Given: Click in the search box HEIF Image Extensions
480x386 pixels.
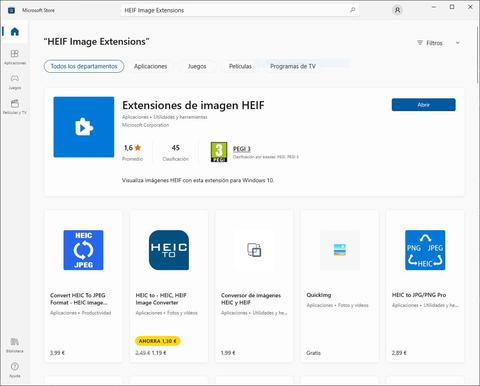Looking at the screenshot, I should coord(239,10).
